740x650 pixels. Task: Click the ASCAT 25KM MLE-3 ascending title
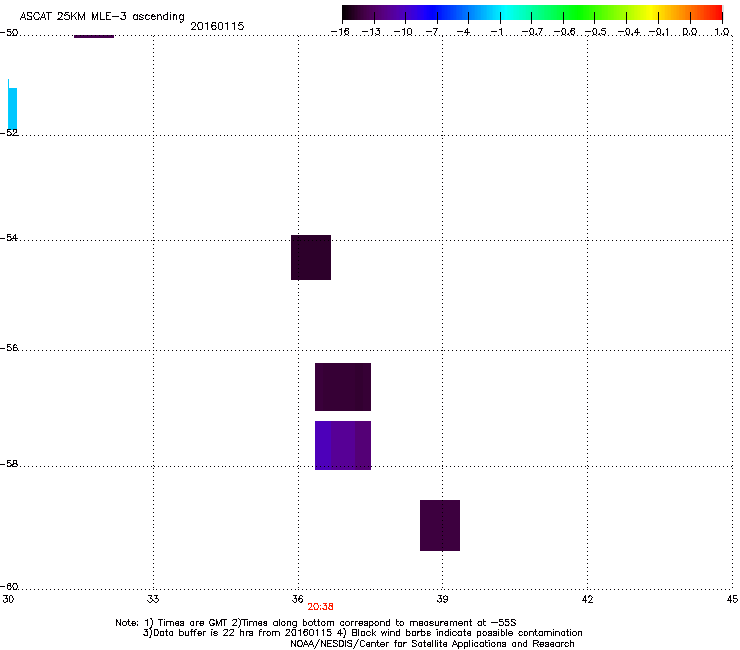point(102,17)
